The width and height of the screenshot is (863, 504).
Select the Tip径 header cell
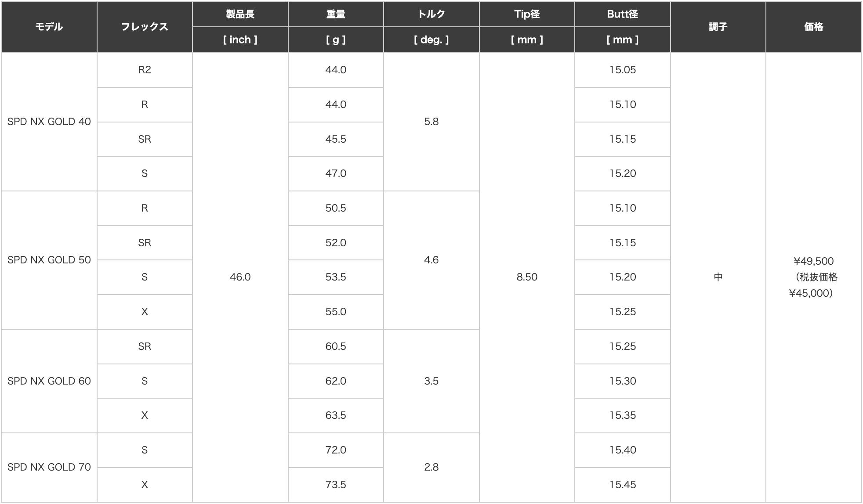[x=526, y=14]
